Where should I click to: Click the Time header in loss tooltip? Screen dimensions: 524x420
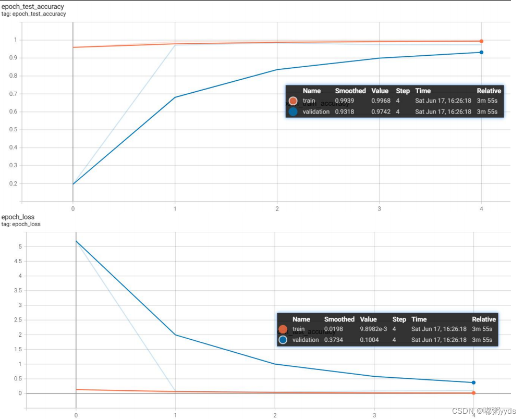tap(419, 319)
